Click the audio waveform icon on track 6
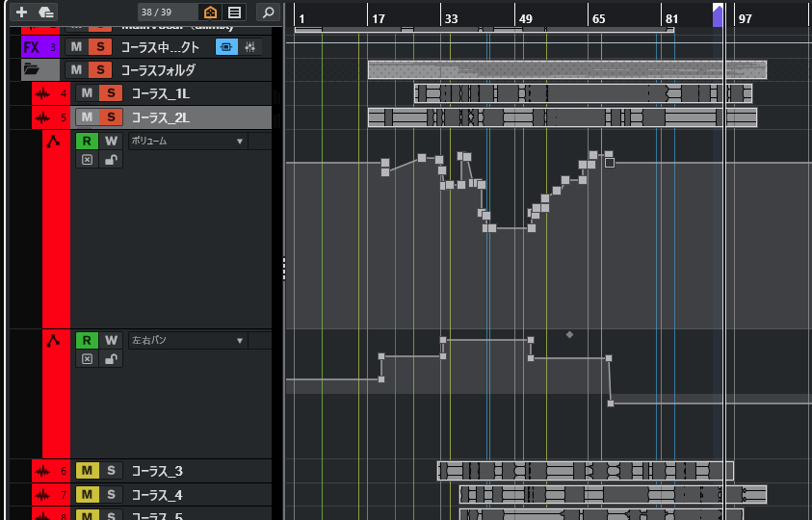Image resolution: width=812 pixels, height=520 pixels. (42, 471)
